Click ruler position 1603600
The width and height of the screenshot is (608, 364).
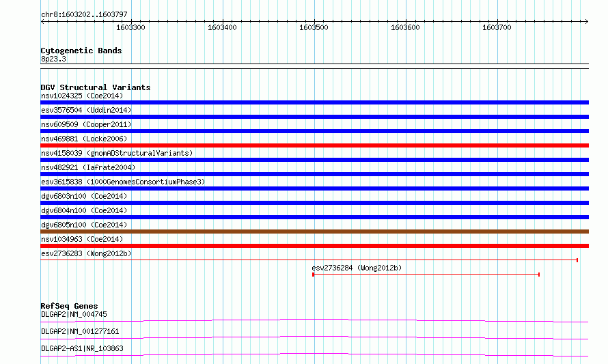coord(405,27)
